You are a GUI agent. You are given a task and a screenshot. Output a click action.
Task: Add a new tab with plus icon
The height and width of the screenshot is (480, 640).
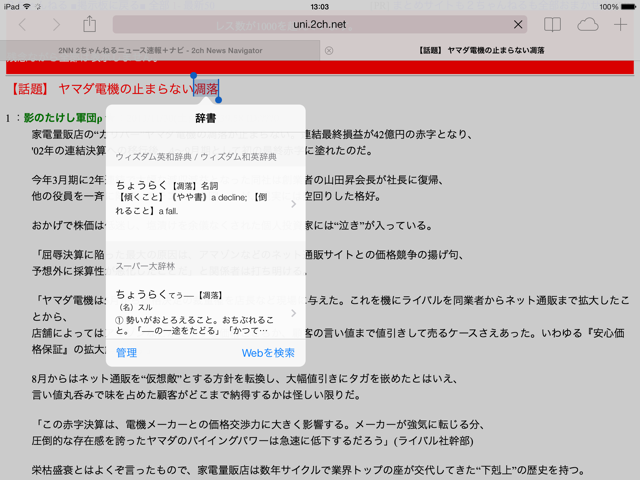pos(620,25)
